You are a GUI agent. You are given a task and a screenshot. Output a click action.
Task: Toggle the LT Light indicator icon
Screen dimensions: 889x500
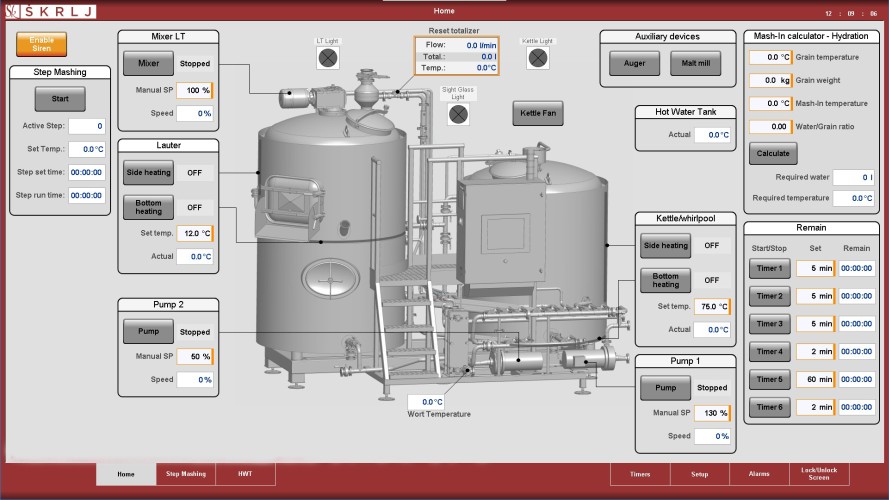pos(328,58)
